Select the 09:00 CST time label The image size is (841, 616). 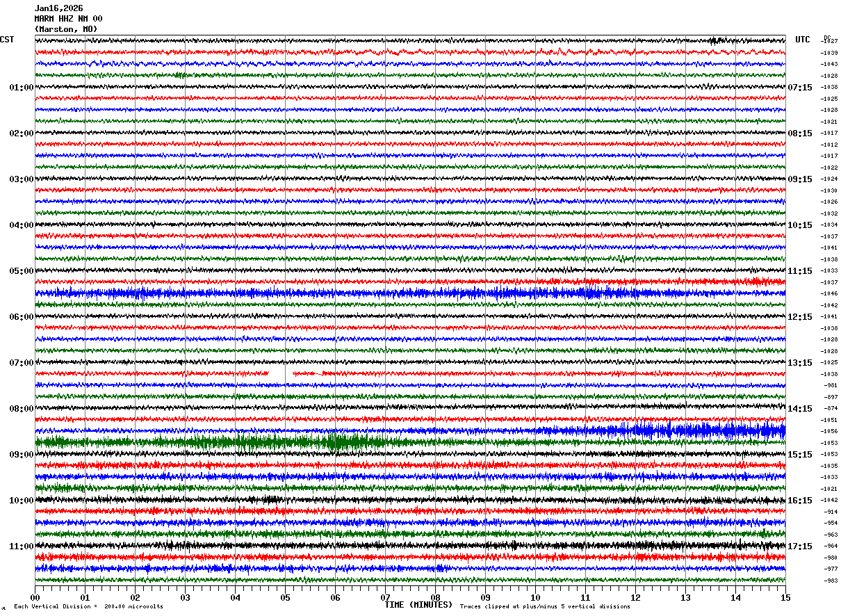[22, 455]
